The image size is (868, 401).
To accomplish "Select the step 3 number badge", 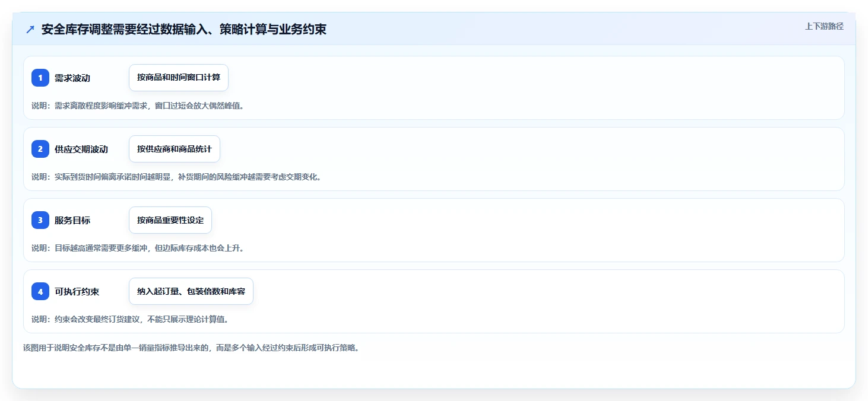I will coord(40,220).
